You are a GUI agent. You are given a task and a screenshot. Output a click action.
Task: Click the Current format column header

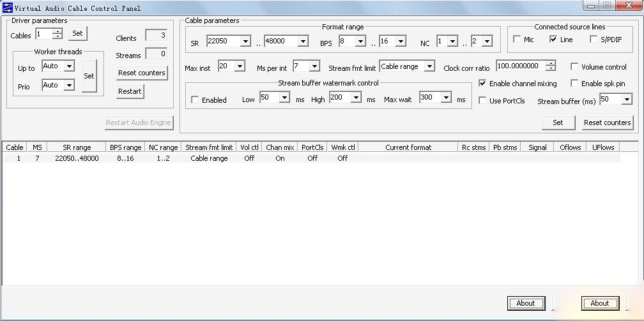click(408, 147)
